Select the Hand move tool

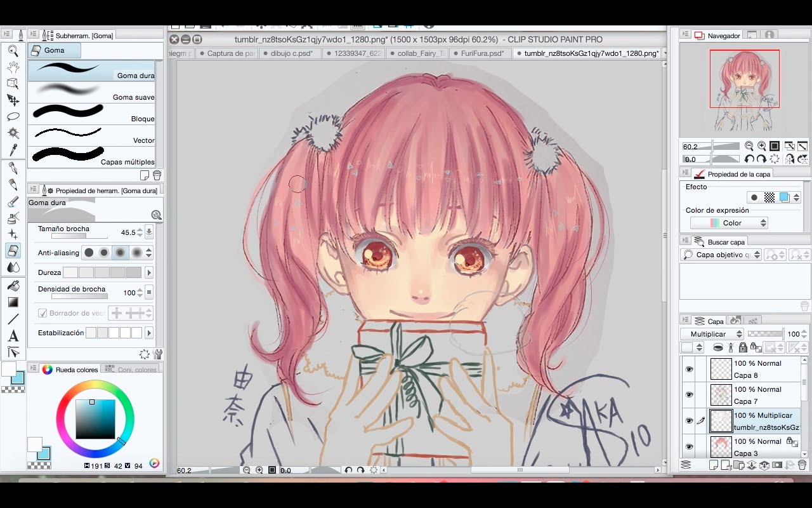13,67
